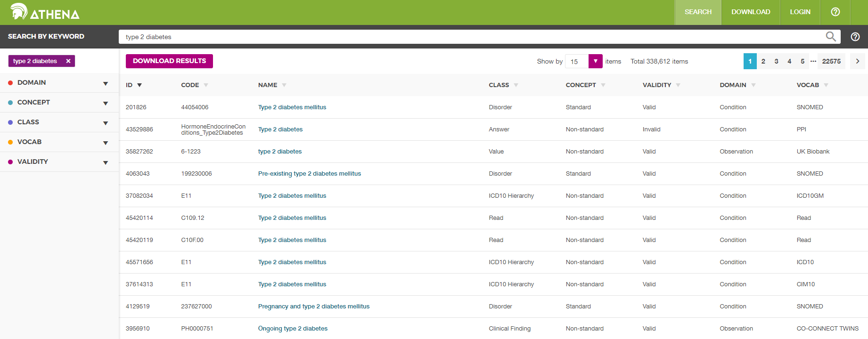Sort by ID column arrow
Image resolution: width=868 pixels, height=339 pixels.
[139, 85]
